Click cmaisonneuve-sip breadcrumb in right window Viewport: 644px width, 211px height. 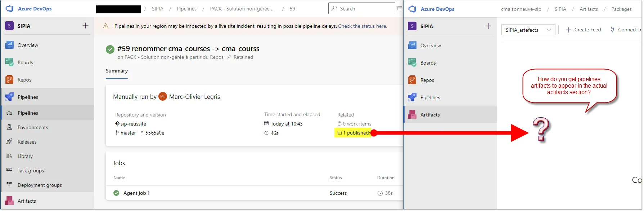521,9
